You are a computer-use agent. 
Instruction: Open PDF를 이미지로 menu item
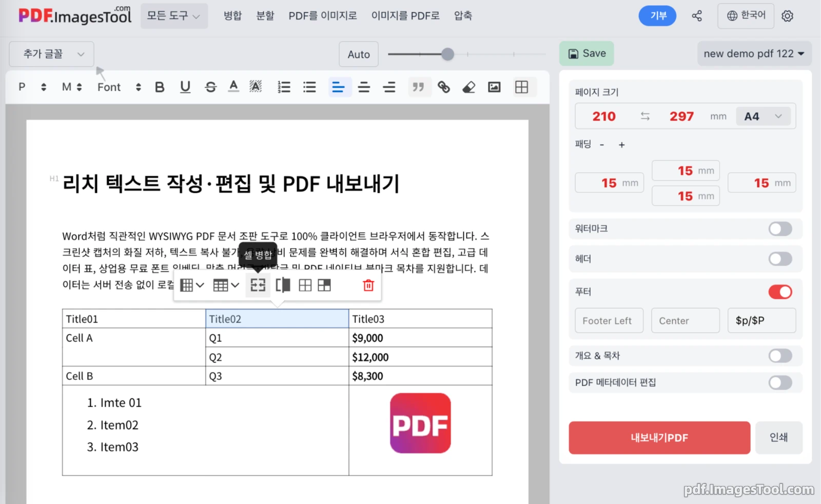click(323, 16)
